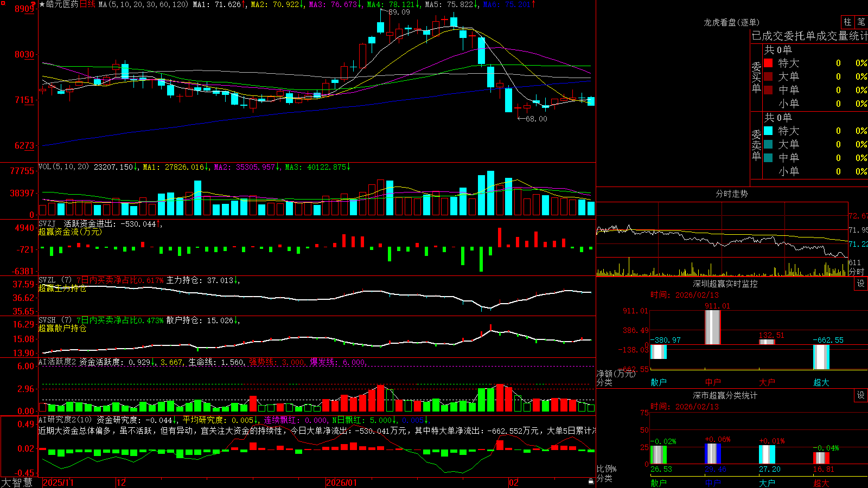Open the SVZJ indicator name selector
Viewport: 868px width, 488px height.
point(47,223)
